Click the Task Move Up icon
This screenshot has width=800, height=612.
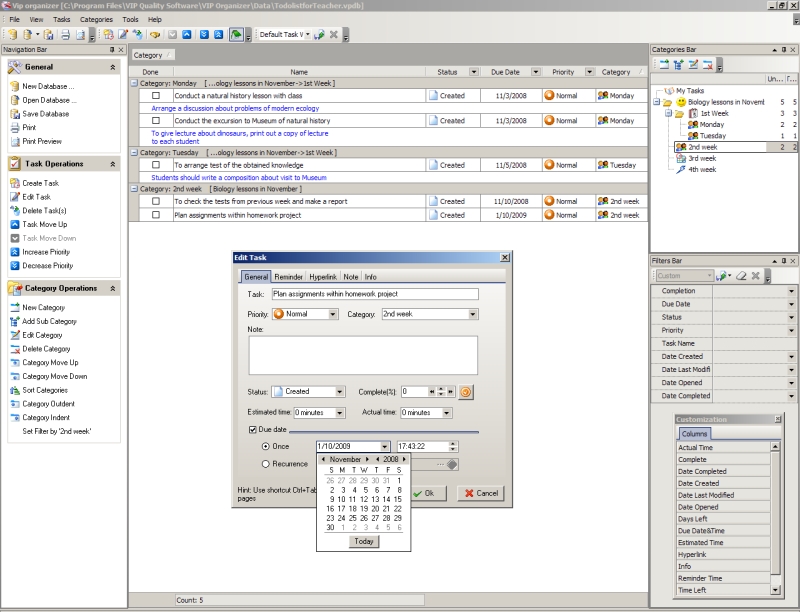pos(14,224)
